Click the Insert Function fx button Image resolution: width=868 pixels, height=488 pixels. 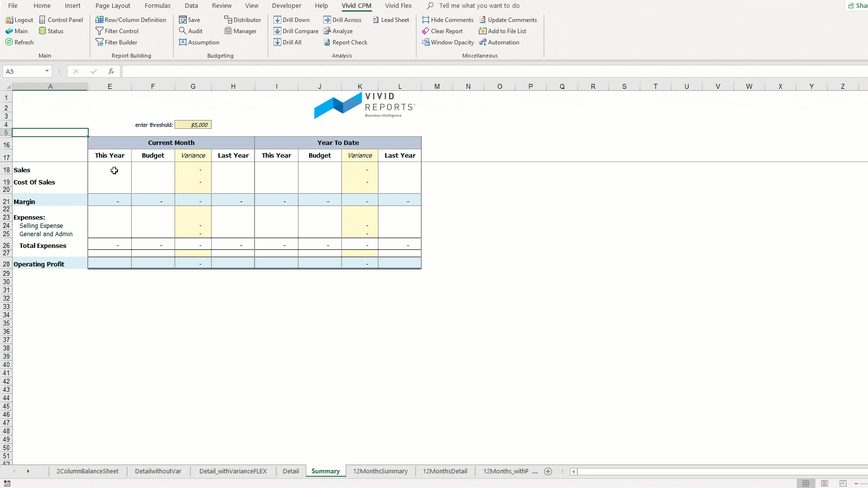pos(111,71)
